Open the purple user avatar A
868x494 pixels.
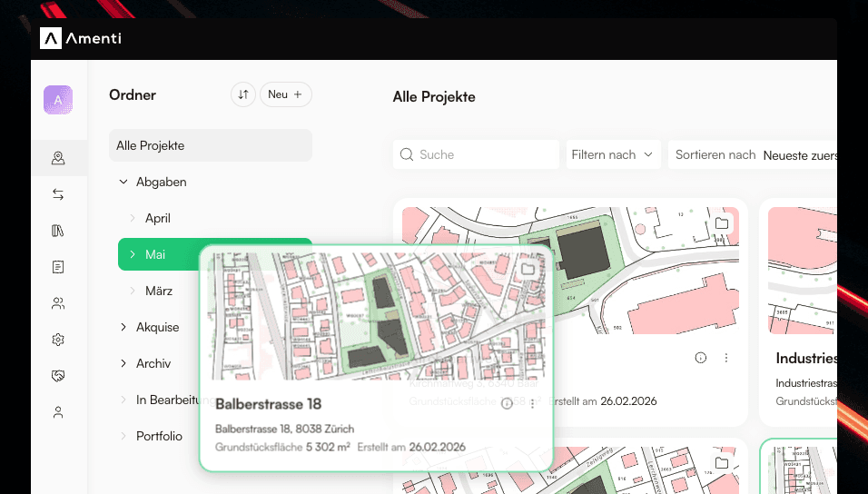(x=58, y=100)
